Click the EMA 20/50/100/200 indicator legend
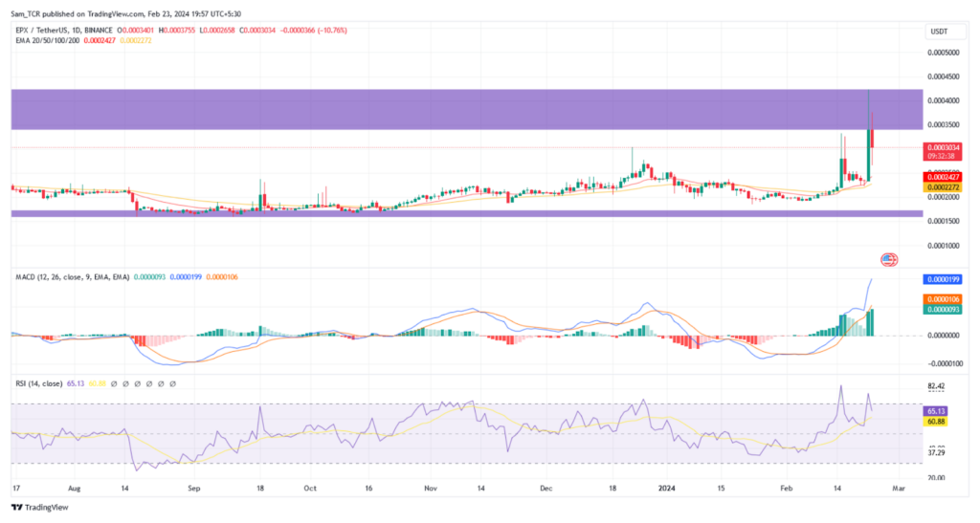The image size is (980, 523). pyautogui.click(x=48, y=40)
